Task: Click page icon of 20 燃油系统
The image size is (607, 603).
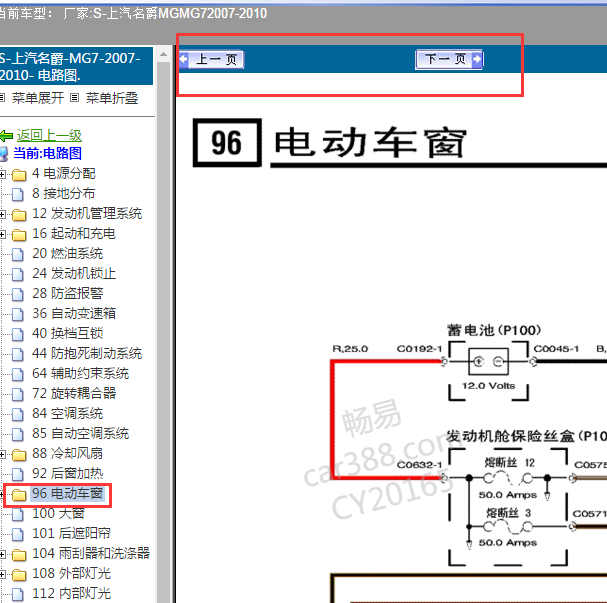Action: (x=18, y=254)
